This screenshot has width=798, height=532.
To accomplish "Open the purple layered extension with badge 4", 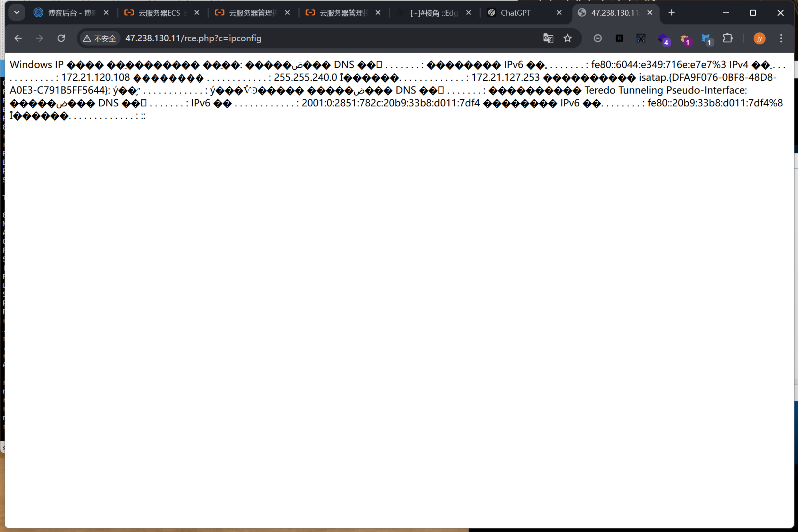I will [663, 39].
